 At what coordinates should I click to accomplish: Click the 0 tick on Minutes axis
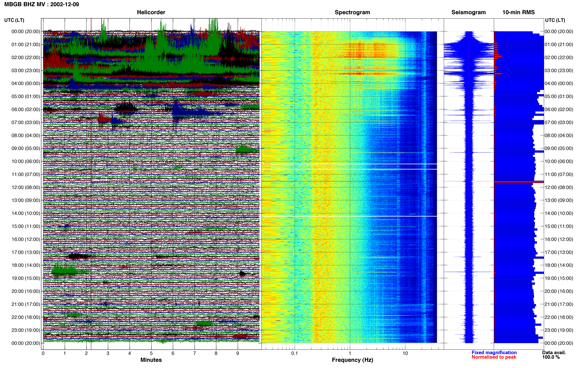(43, 353)
